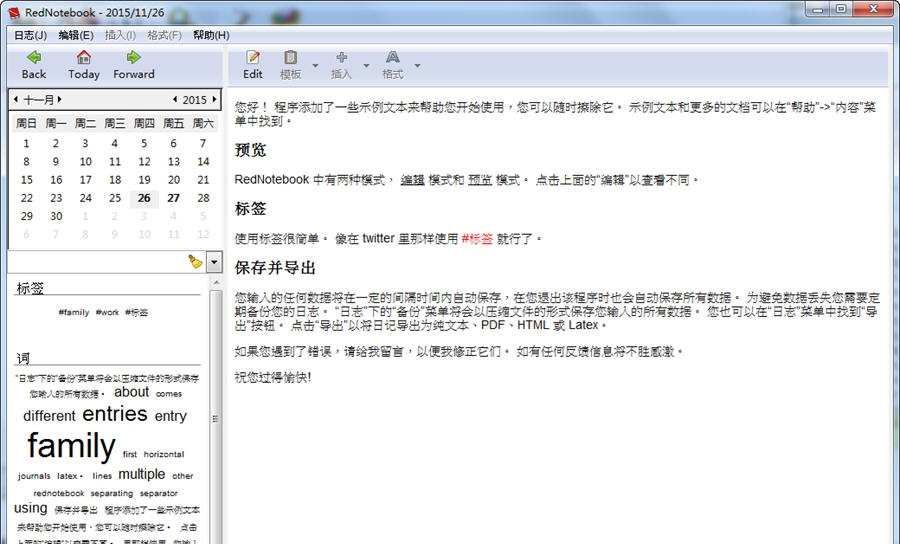900x544 pixels.
Task: Click the word 'entries' in word cloud
Action: click(115, 414)
